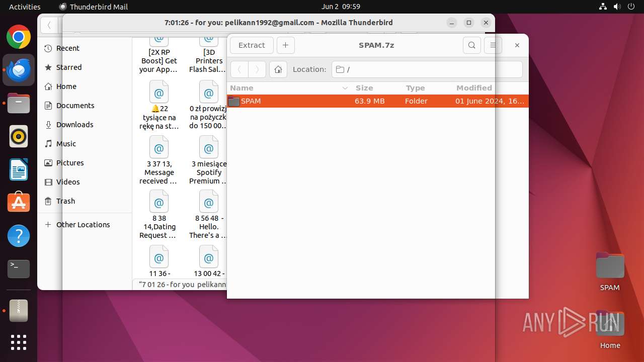Image resolution: width=644 pixels, height=362 pixels.
Task: Select the '11 36 -' email file
Action: click(x=159, y=261)
